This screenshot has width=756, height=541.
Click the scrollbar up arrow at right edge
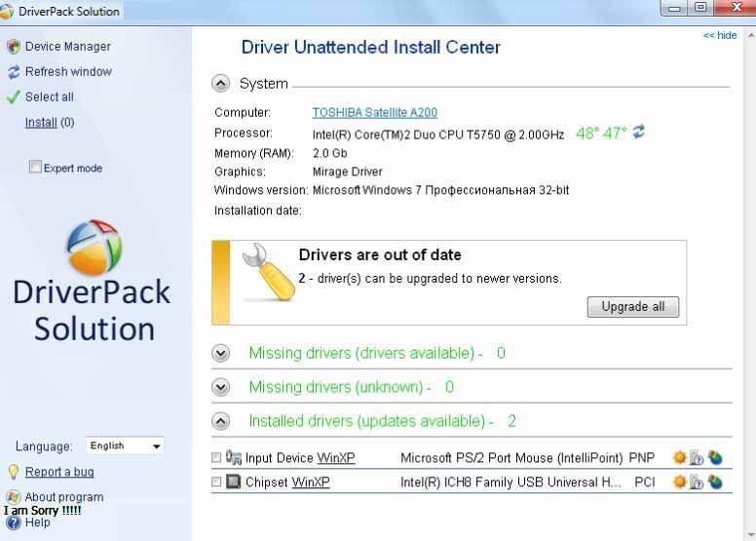coord(751,35)
